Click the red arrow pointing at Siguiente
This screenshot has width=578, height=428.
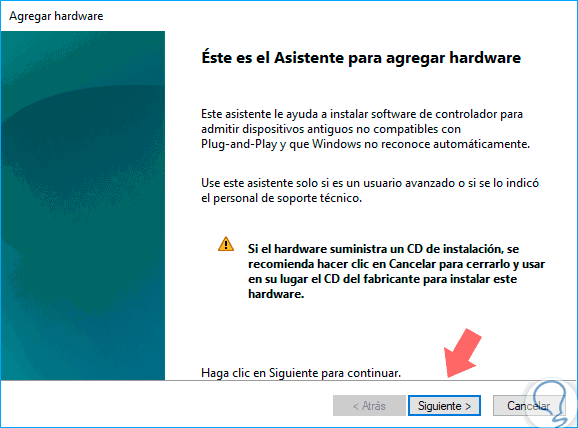[x=463, y=353]
